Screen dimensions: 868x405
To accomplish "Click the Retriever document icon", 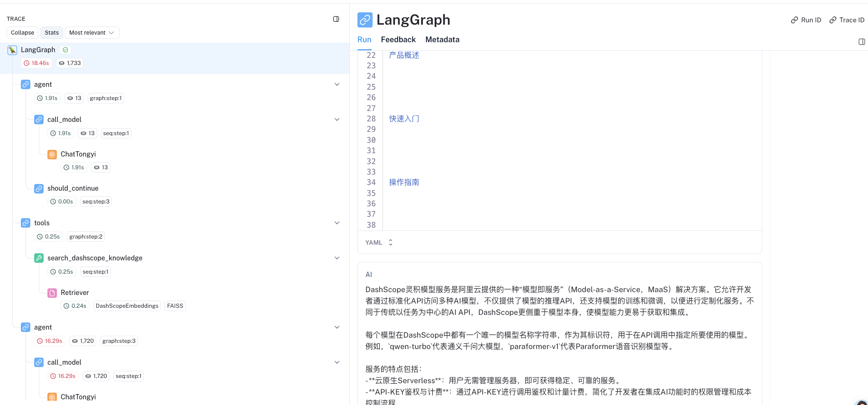I will 52,293.
